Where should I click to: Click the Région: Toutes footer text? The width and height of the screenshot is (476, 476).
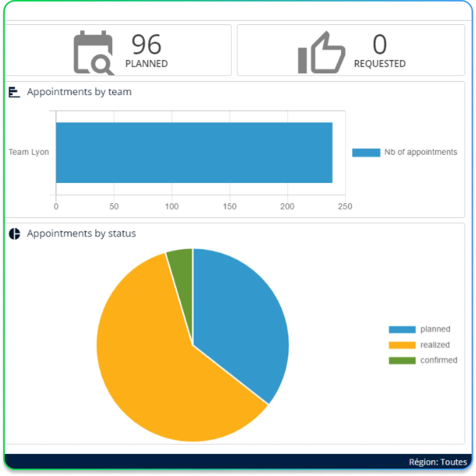click(438, 462)
